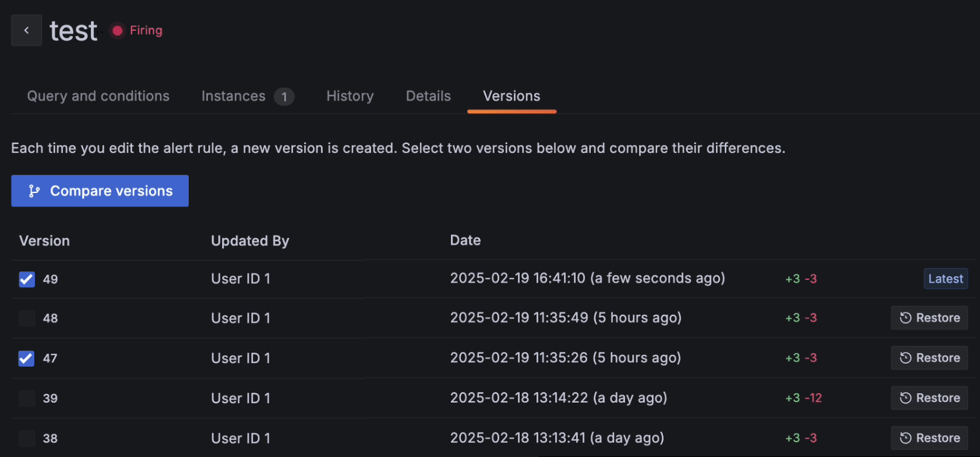Viewport: 980px width, 457px height.
Task: Click the Restore icon for version 39
Action: (907, 398)
